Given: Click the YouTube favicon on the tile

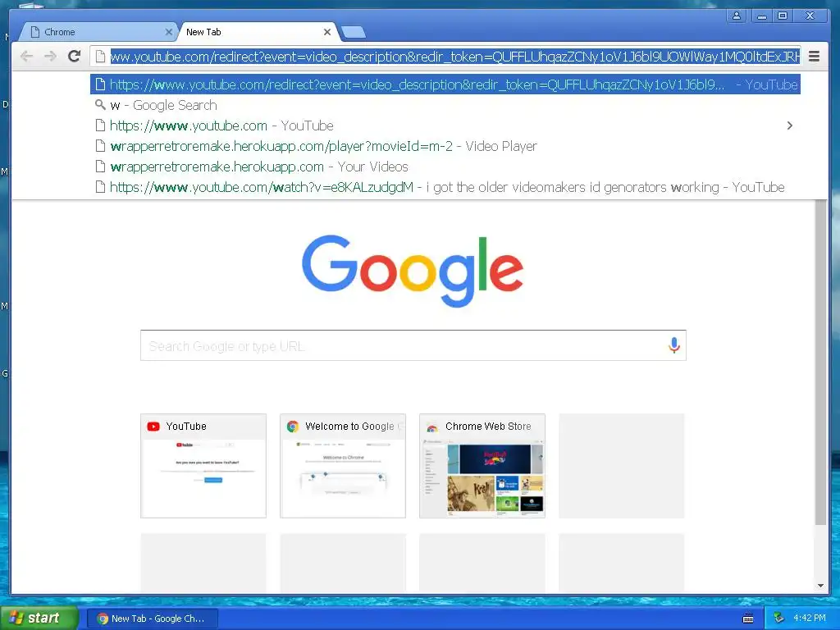Looking at the screenshot, I should (153, 427).
